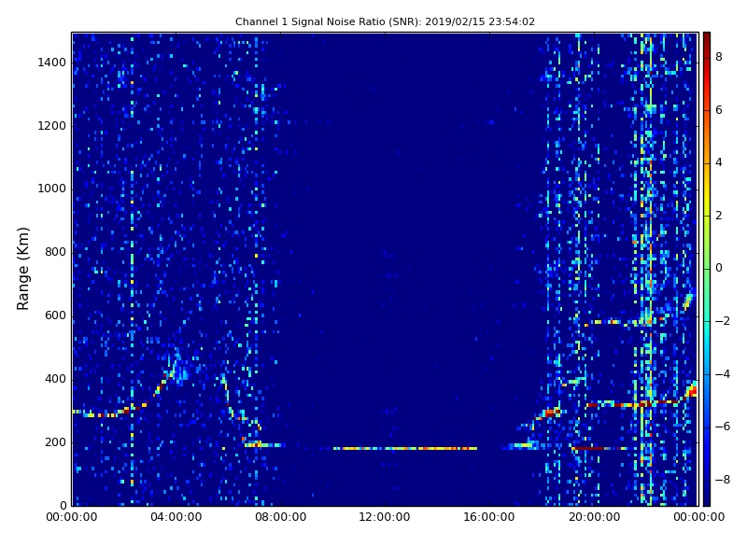Click the plot title Channel 1 Signal Noise Ratio
Screen dimensions: 747x560
pos(385,21)
